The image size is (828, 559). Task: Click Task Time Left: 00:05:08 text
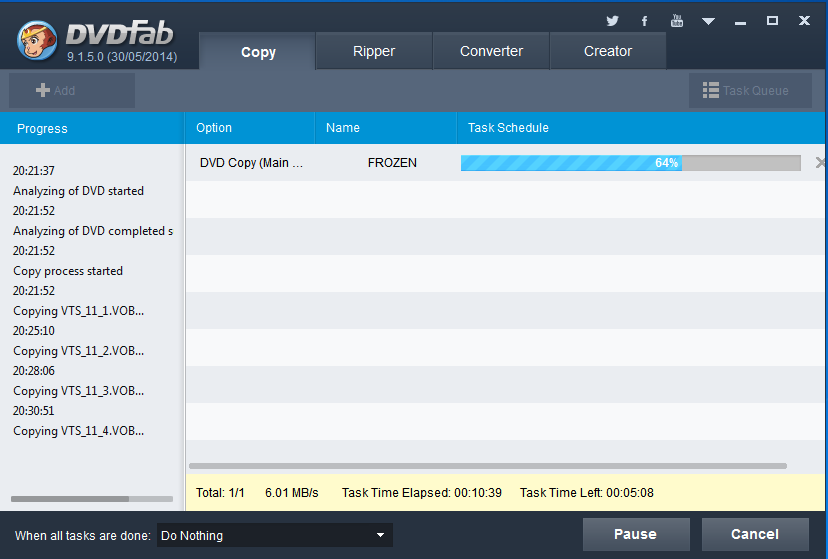(x=587, y=493)
